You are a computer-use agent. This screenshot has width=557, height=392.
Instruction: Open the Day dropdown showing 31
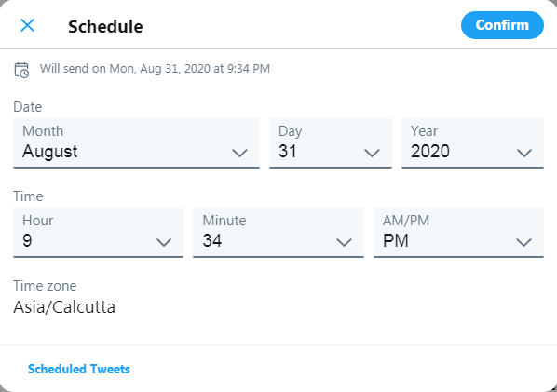click(331, 142)
